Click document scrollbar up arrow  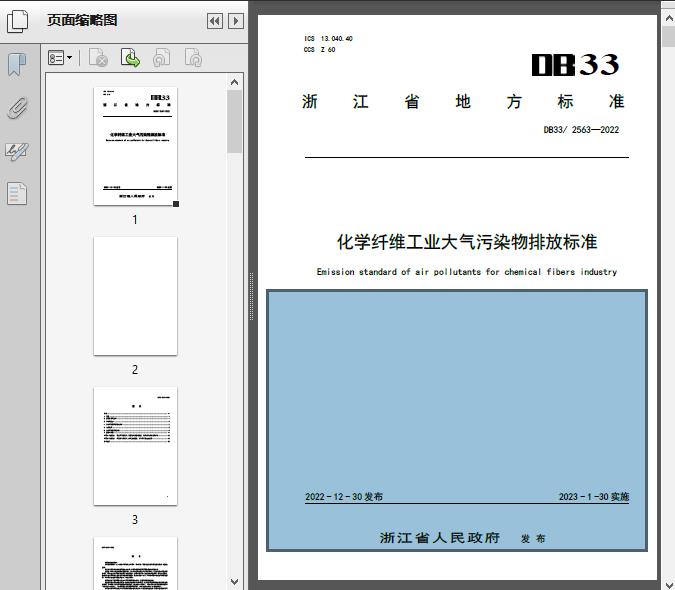669,19
